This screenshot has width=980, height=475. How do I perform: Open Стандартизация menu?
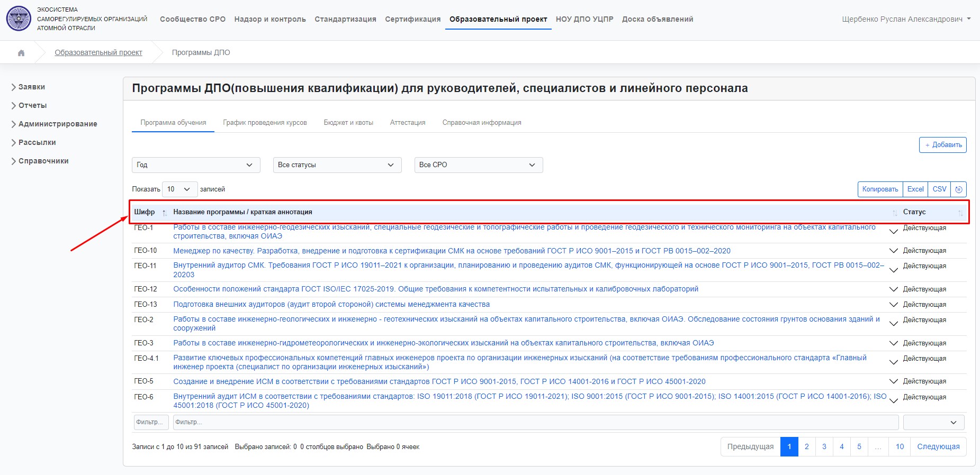[x=345, y=19]
